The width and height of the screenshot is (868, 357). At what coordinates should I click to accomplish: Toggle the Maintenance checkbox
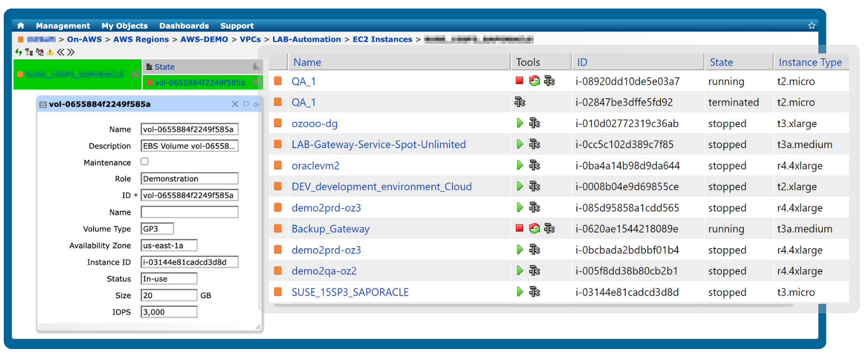click(x=145, y=162)
